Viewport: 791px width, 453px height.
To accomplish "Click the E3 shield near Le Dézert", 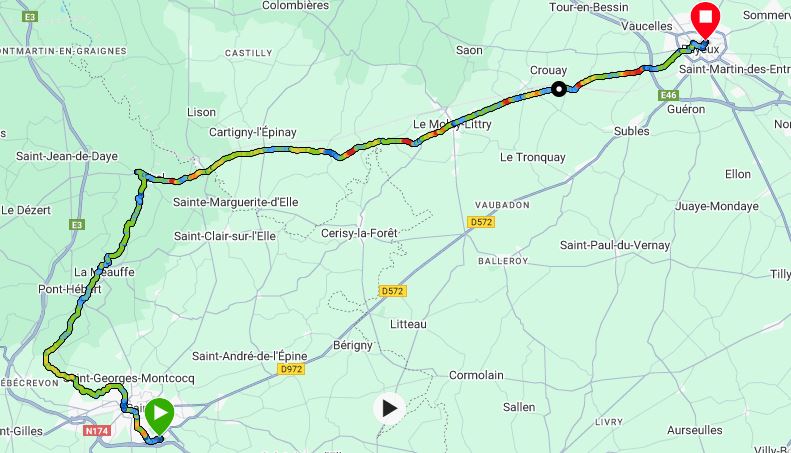I will pyautogui.click(x=77, y=224).
